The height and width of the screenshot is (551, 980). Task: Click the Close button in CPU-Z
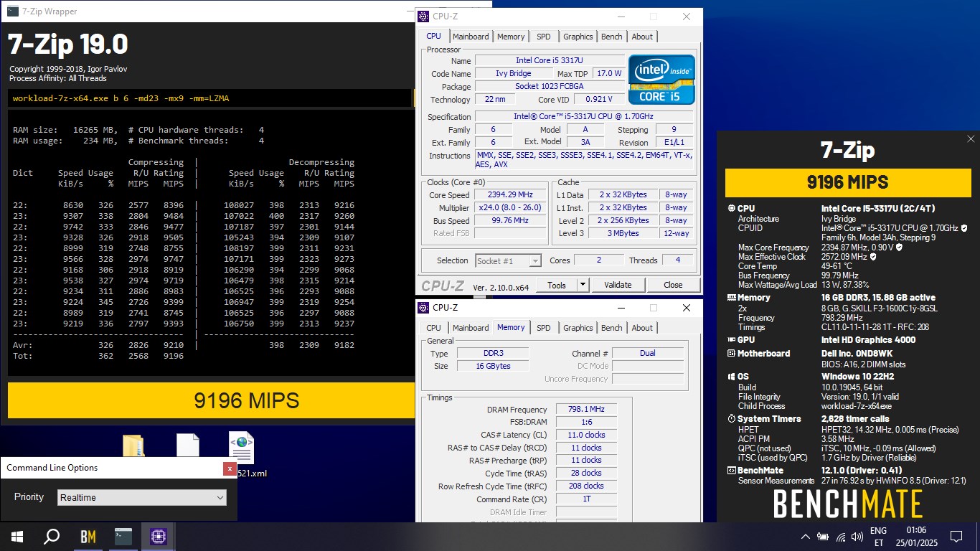[x=673, y=285]
